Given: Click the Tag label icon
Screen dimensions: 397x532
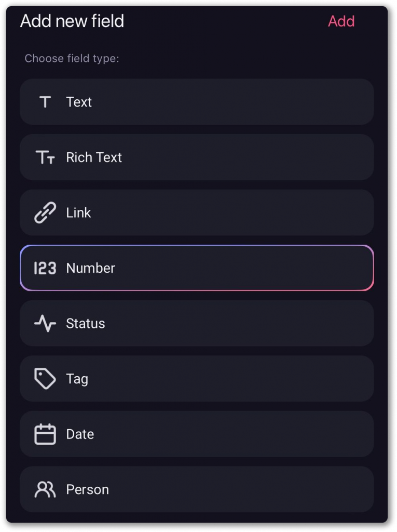Looking at the screenshot, I should tap(45, 379).
